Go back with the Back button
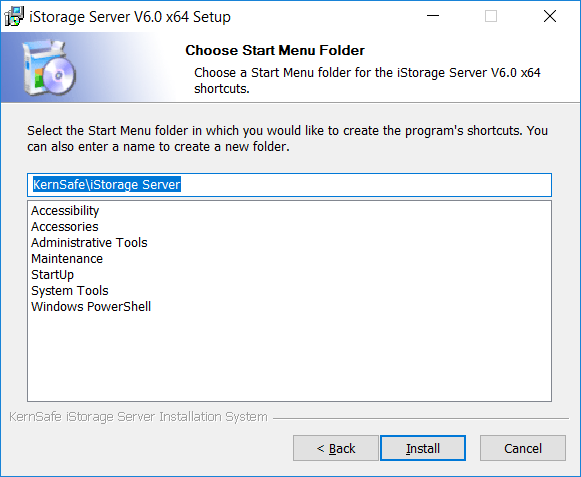This screenshot has height=477, width=581. click(336, 448)
